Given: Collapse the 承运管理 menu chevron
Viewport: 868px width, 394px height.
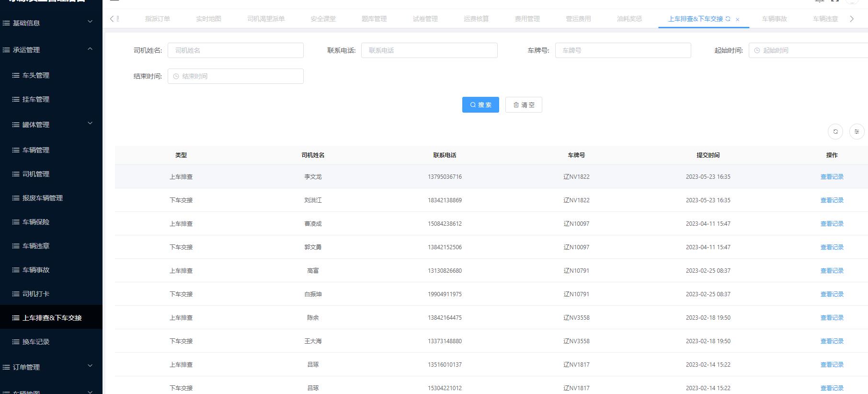Looking at the screenshot, I should click(90, 49).
